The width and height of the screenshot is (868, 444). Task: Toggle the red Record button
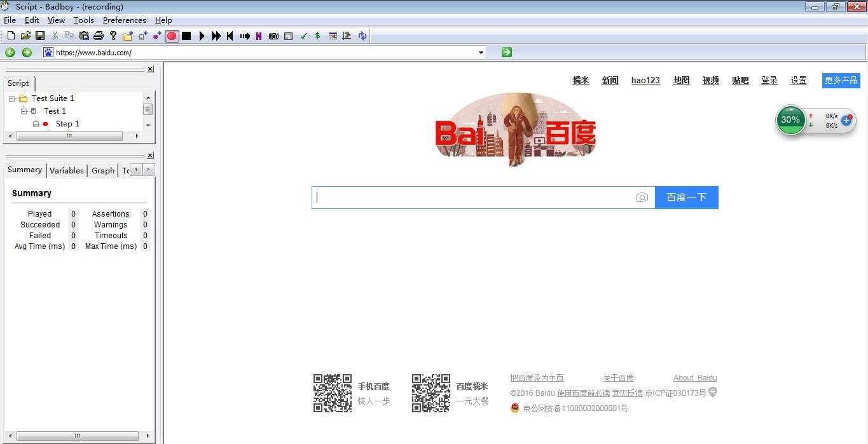click(172, 36)
